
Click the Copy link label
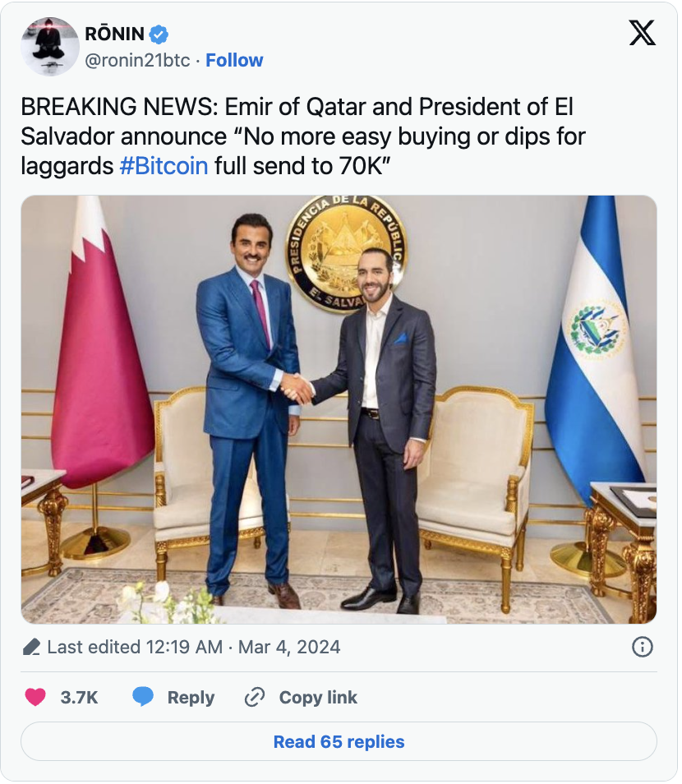click(318, 697)
